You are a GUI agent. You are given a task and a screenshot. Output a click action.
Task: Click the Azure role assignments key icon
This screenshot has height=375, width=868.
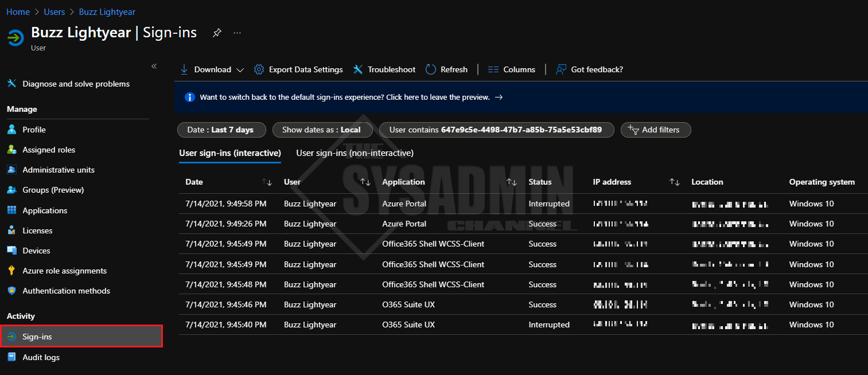tap(11, 271)
